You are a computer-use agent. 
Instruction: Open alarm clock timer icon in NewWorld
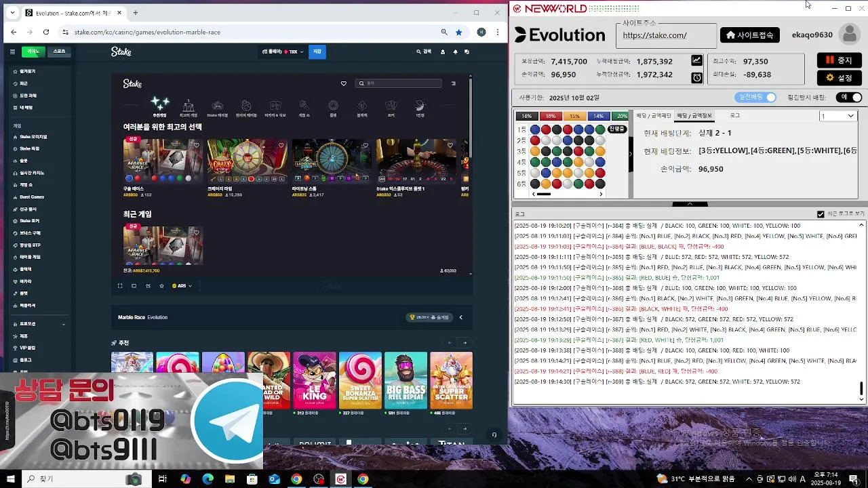(x=697, y=78)
